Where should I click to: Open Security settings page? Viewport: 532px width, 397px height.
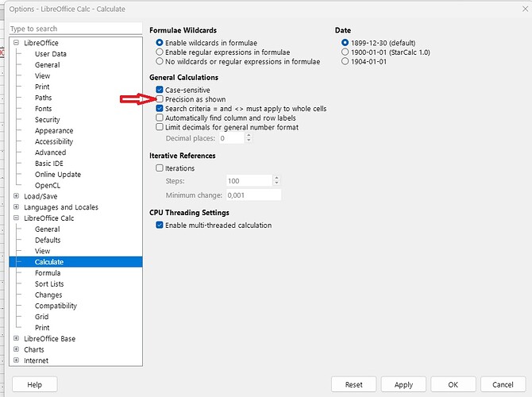point(47,119)
